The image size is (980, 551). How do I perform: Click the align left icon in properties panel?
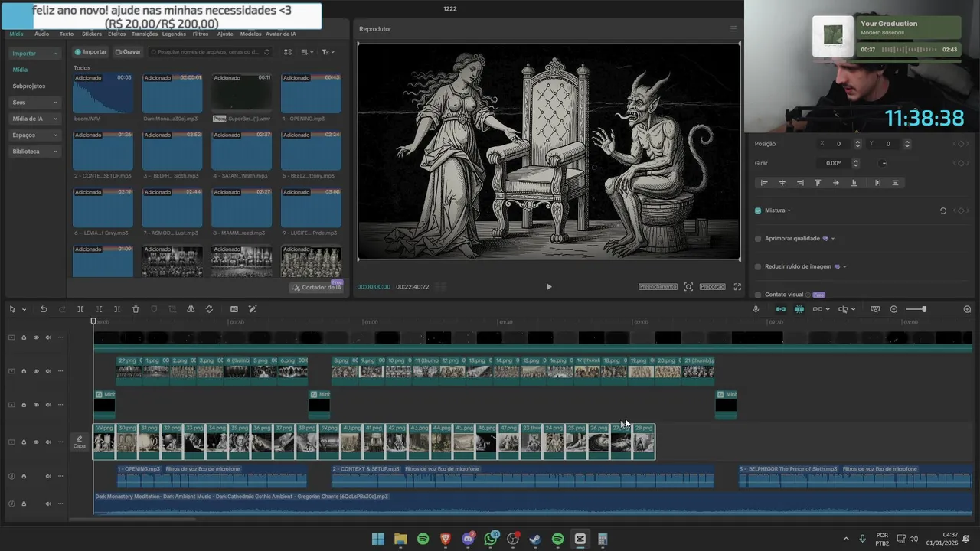763,183
